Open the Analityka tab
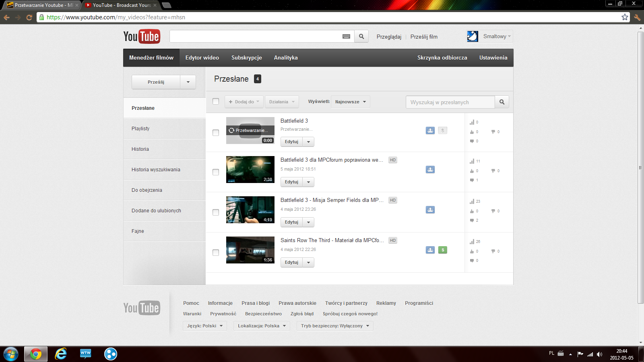This screenshot has height=362, width=644. click(286, 58)
